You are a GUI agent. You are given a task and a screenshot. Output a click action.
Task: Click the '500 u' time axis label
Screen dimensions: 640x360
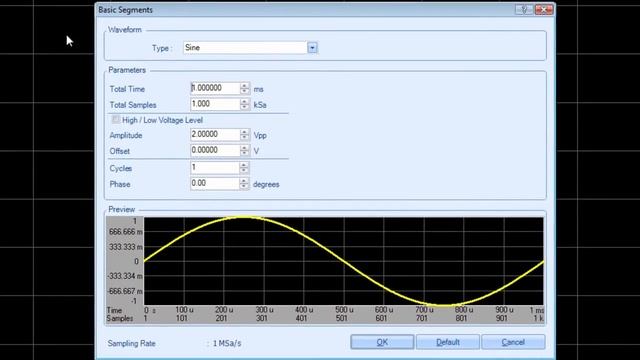pos(344,310)
